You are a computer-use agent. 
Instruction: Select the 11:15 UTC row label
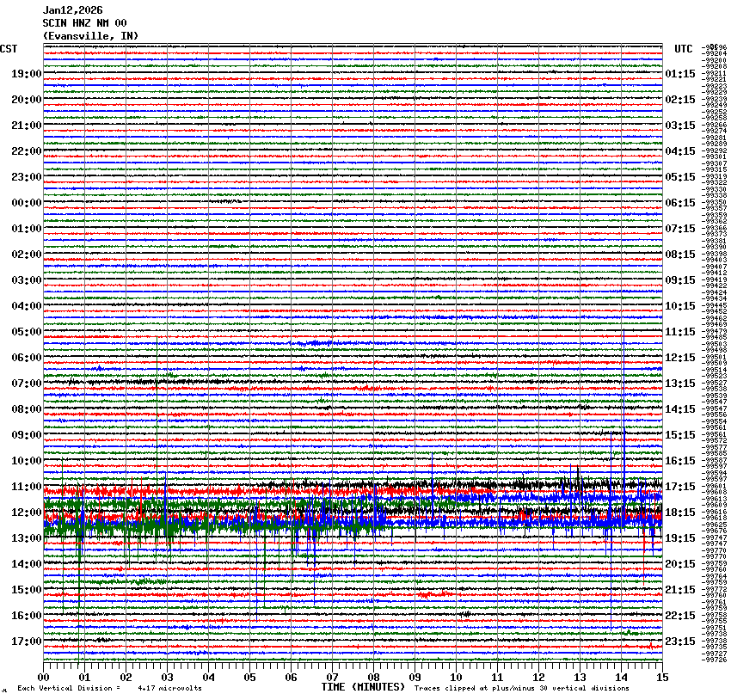(x=680, y=332)
